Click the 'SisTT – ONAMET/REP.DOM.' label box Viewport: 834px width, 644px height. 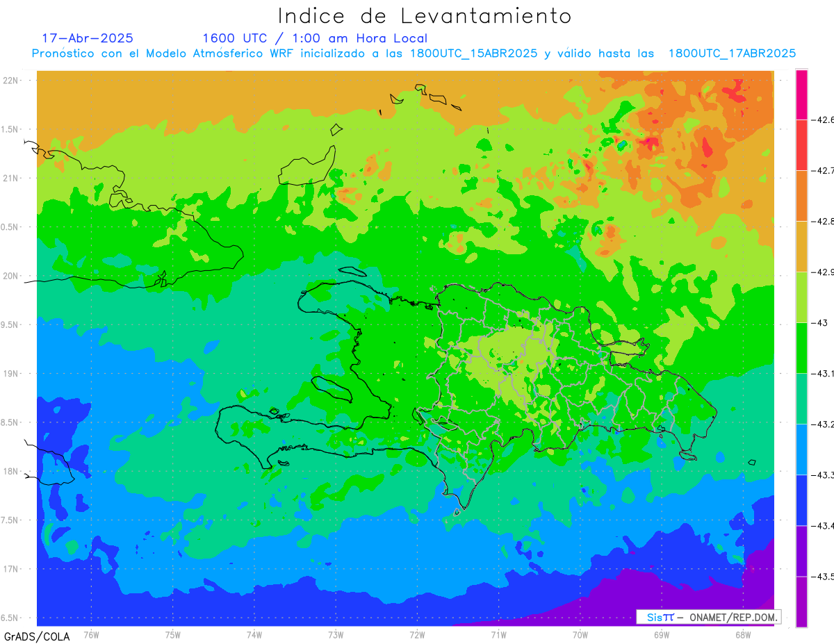coord(708,617)
